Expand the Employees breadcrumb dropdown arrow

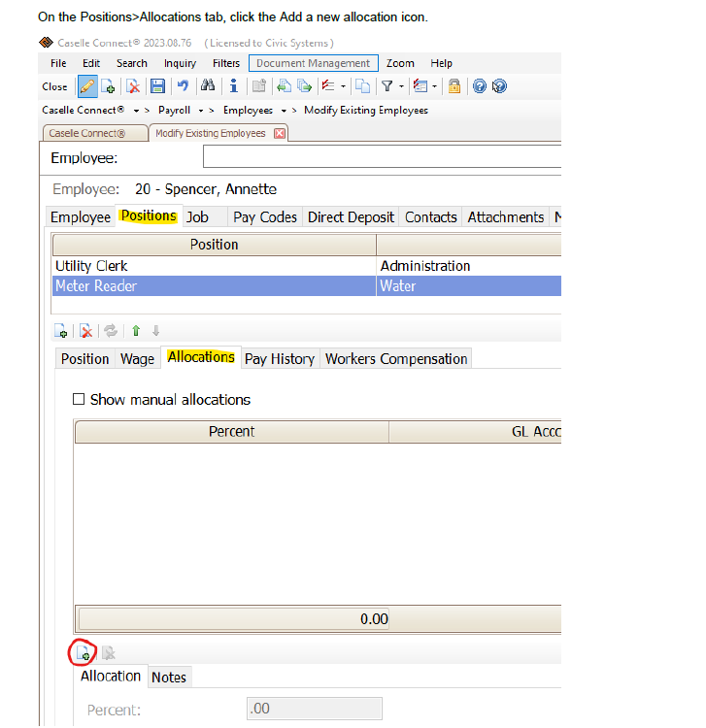284,111
